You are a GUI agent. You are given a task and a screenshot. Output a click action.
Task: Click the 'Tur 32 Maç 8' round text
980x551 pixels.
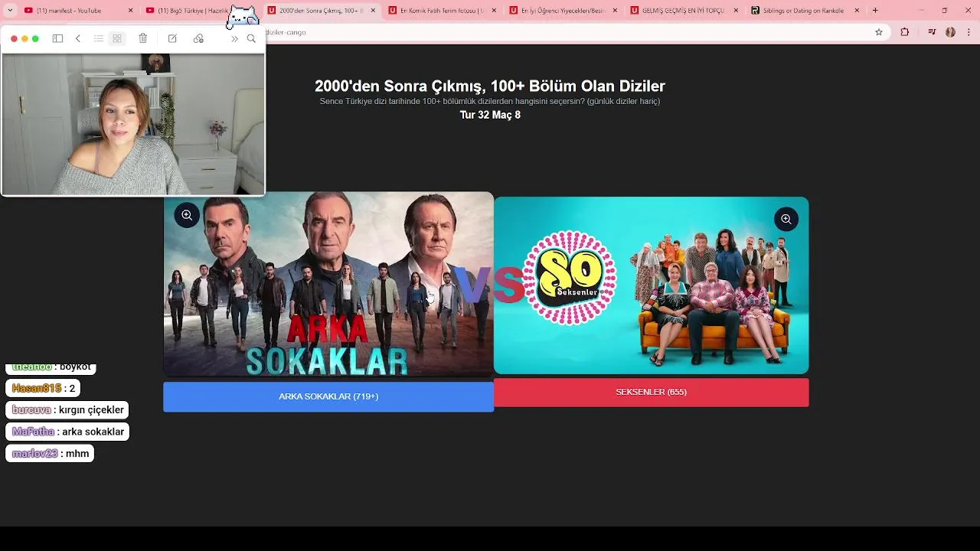click(490, 115)
